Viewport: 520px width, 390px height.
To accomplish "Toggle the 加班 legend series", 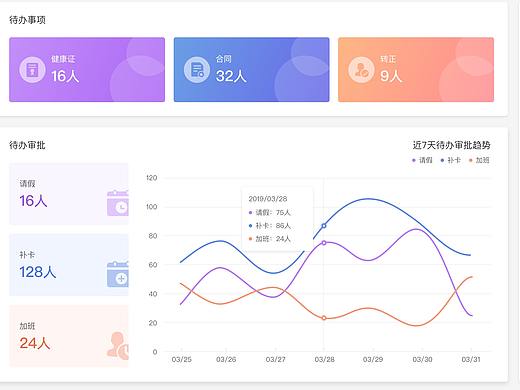I will click(479, 160).
